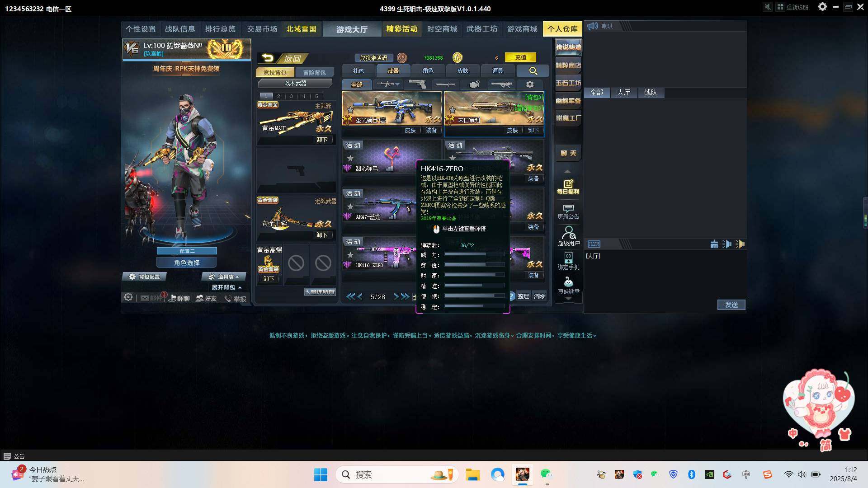The height and width of the screenshot is (488, 868).
Task: Mute the game sound via speaker icon
Action: [768, 7]
